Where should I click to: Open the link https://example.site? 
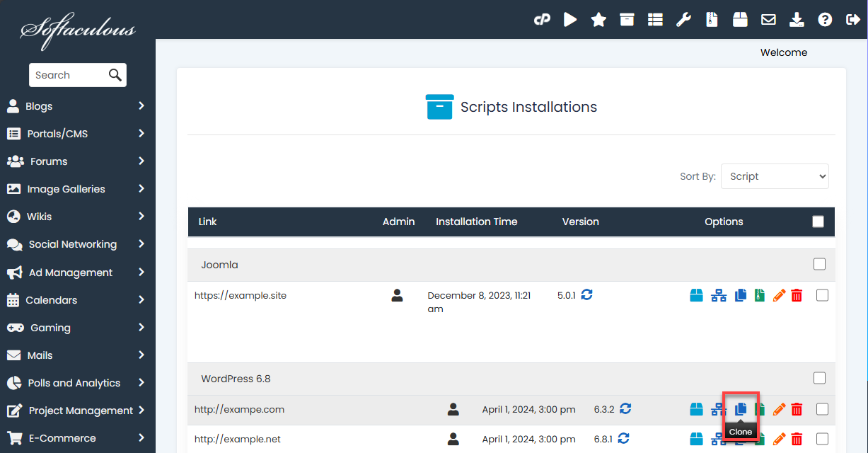pos(241,295)
